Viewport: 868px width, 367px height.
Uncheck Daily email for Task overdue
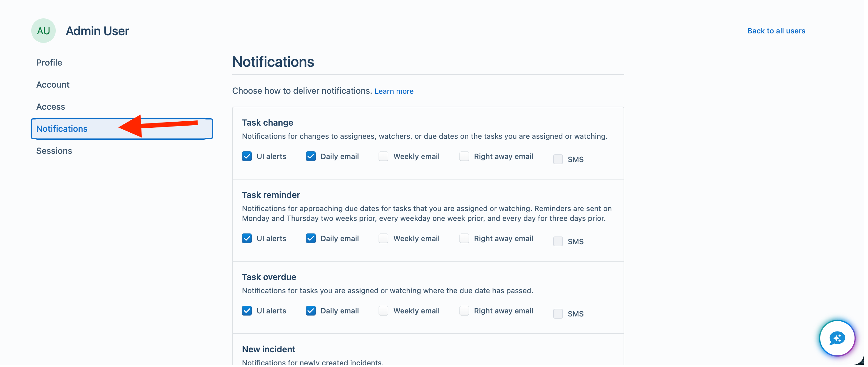pyautogui.click(x=311, y=311)
